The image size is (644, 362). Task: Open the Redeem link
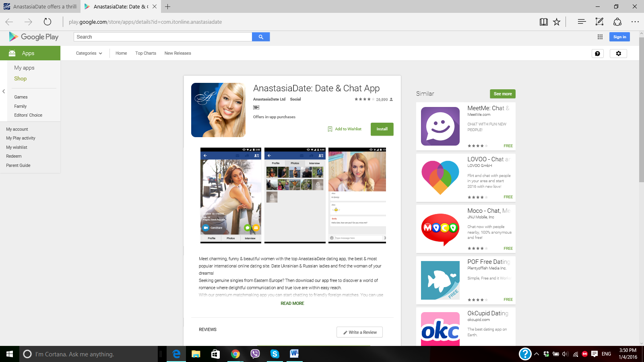pos(14,156)
